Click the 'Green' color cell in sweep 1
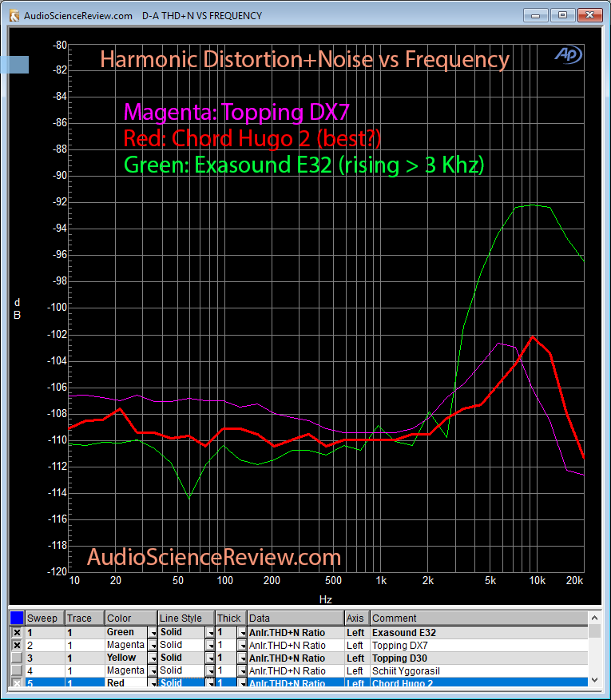Image resolution: width=611 pixels, height=700 pixels. (126, 633)
